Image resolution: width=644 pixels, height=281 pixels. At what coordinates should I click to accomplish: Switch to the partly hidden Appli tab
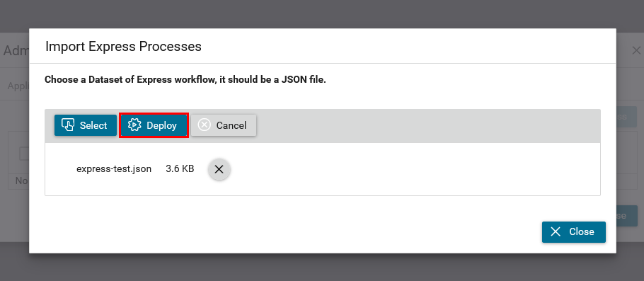(18, 86)
